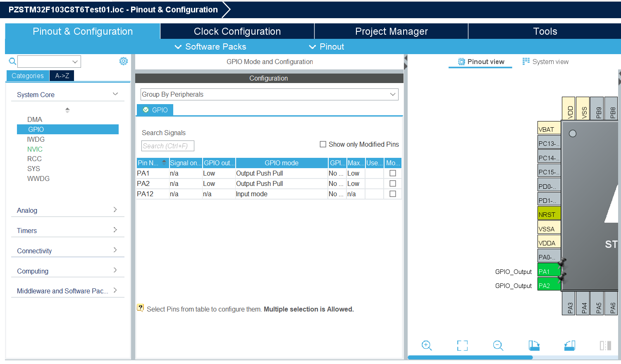Switch to the Clock Configuration tab

pyautogui.click(x=237, y=31)
